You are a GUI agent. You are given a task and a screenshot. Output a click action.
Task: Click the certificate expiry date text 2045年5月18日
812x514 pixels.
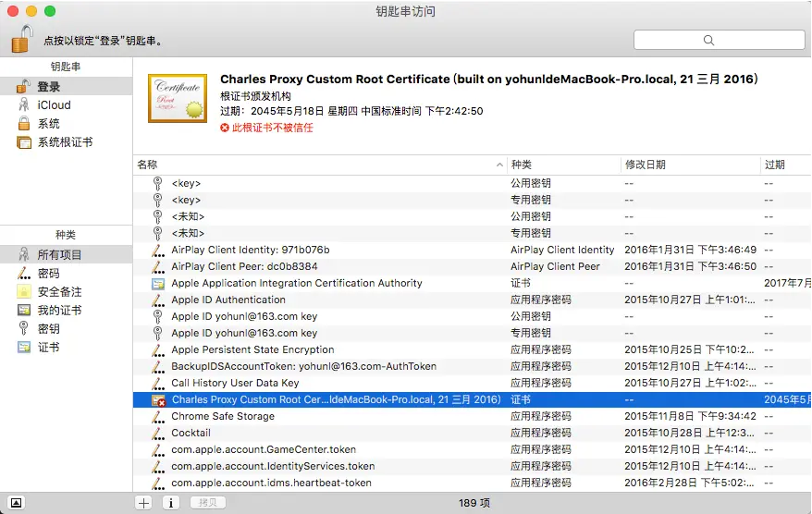click(x=288, y=111)
